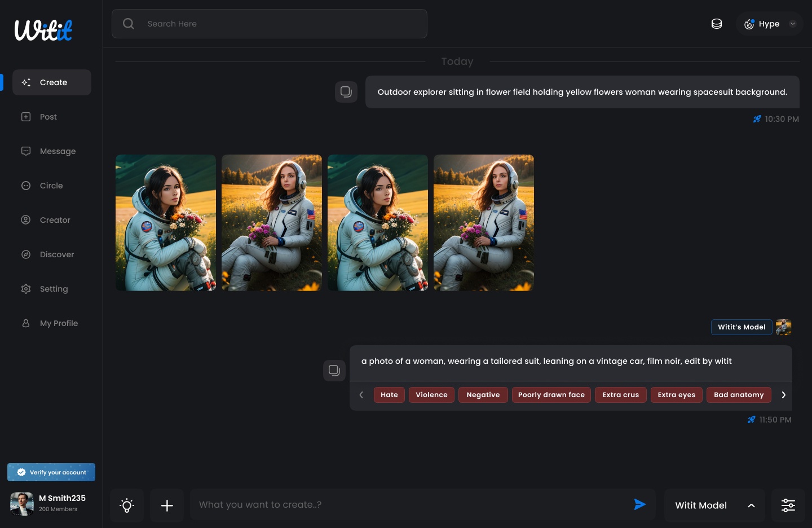Click the Post plus-square icon
Image resolution: width=812 pixels, height=528 pixels.
(26, 117)
